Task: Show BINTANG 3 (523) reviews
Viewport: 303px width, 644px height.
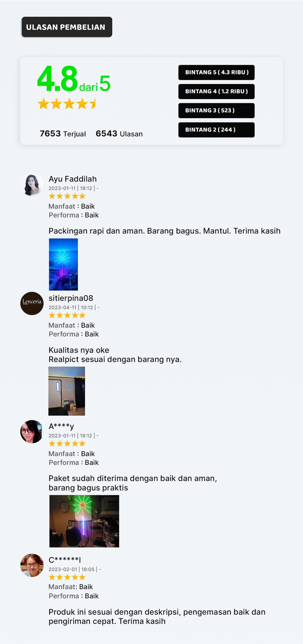Action: [x=216, y=111]
